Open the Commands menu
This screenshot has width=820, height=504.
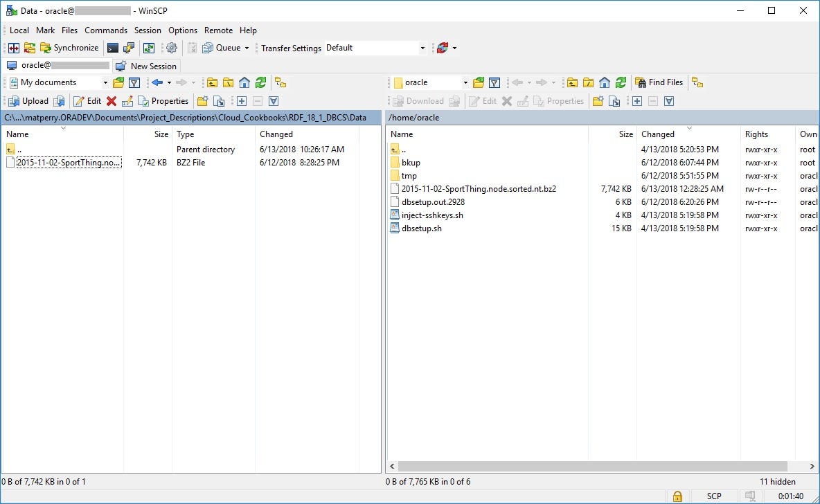click(105, 30)
